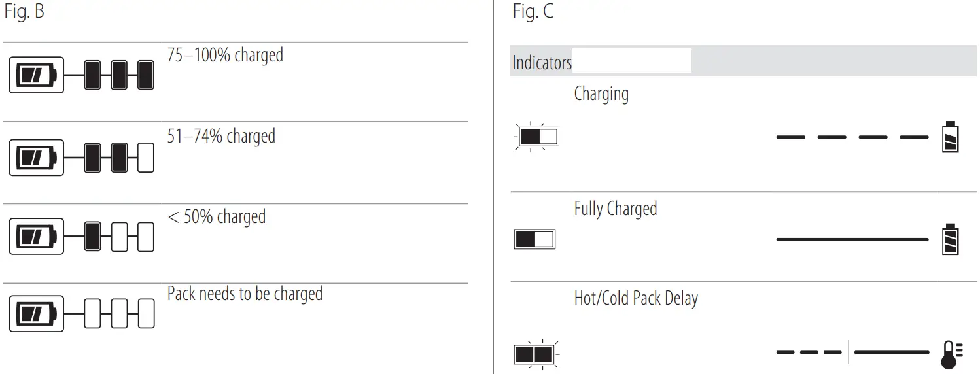Click the flashing charger light icon under Charging

click(538, 137)
